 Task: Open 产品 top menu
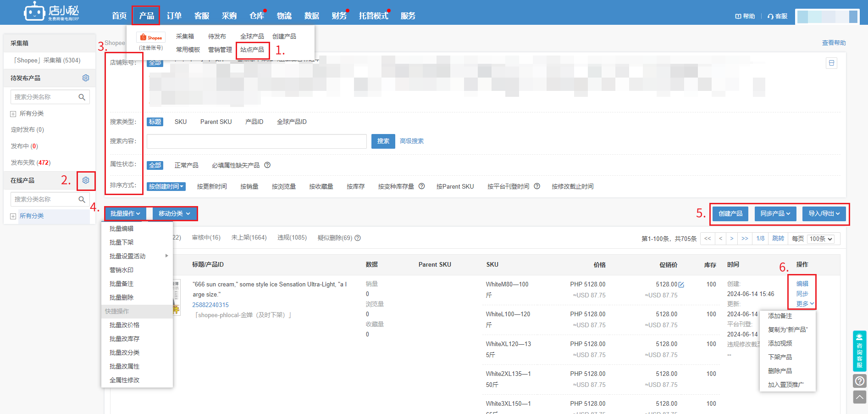pos(146,16)
